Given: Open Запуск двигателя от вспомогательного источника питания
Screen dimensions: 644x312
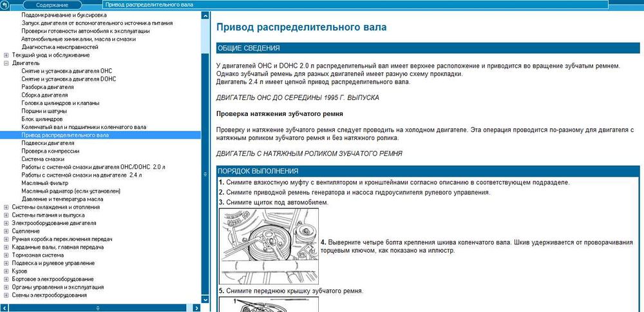Looking at the screenshot, I should point(97,23).
